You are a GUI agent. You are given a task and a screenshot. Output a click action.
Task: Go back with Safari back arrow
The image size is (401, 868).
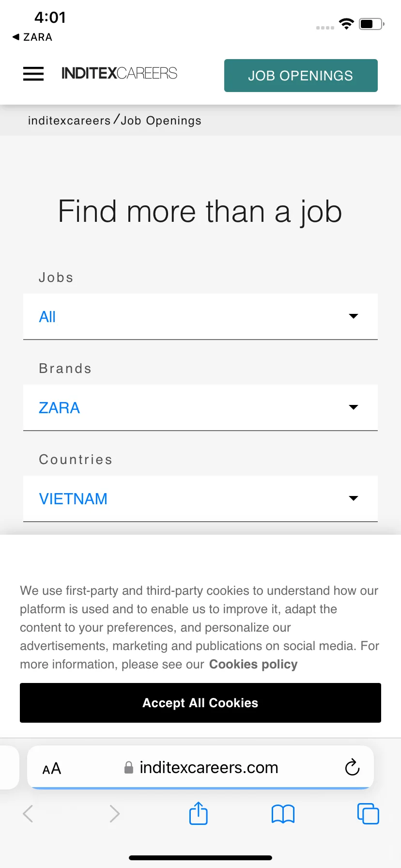coord(28,813)
